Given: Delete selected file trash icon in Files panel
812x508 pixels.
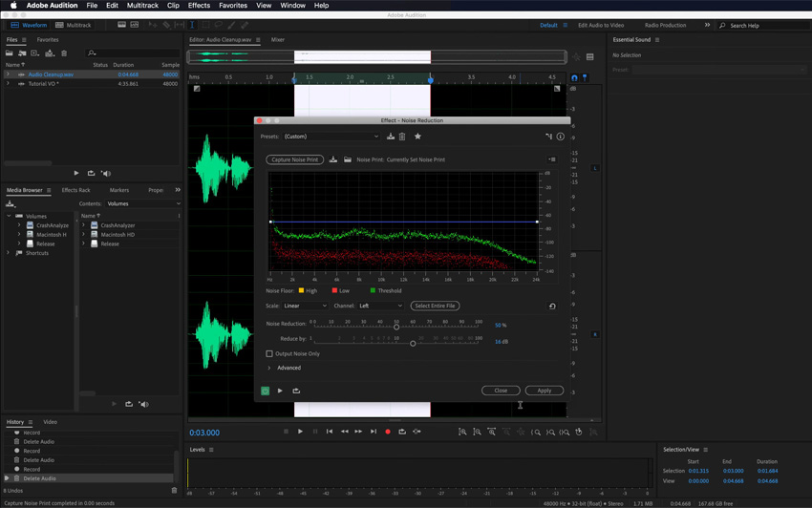Looking at the screenshot, I should [64, 53].
